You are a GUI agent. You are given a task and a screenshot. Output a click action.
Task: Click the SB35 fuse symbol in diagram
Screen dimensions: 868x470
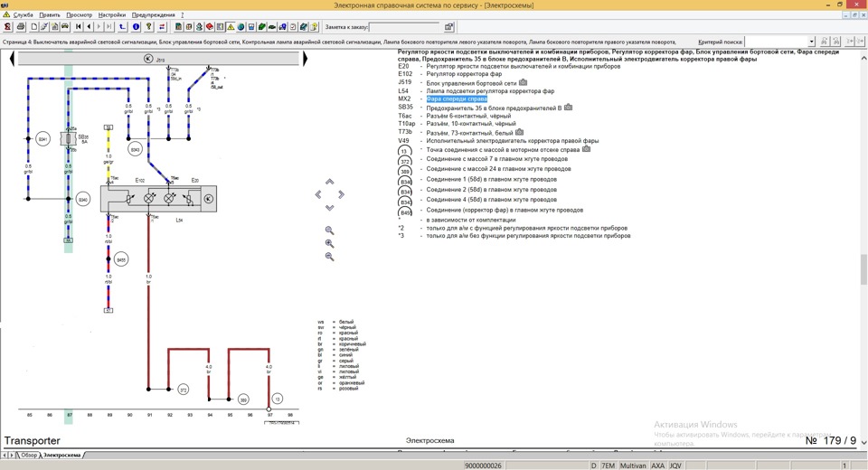69,138
